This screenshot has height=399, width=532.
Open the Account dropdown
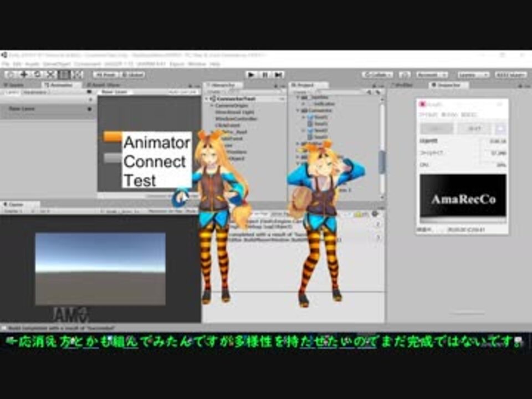[432, 75]
